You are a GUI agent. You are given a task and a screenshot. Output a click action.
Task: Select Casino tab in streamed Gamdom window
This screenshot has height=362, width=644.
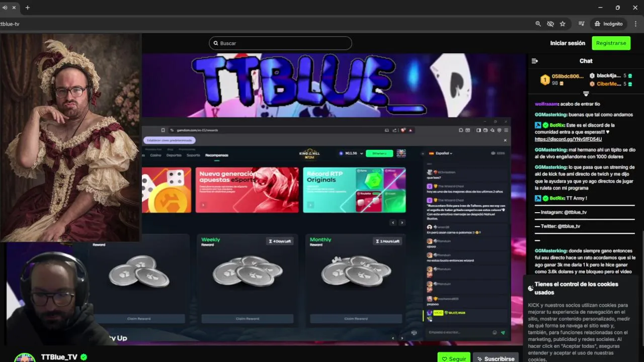(x=155, y=155)
